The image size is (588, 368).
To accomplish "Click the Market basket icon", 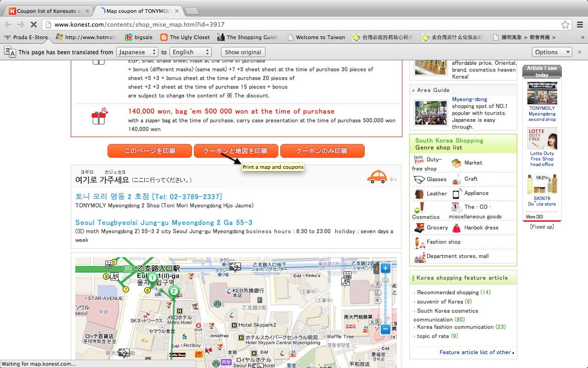I will [x=456, y=163].
